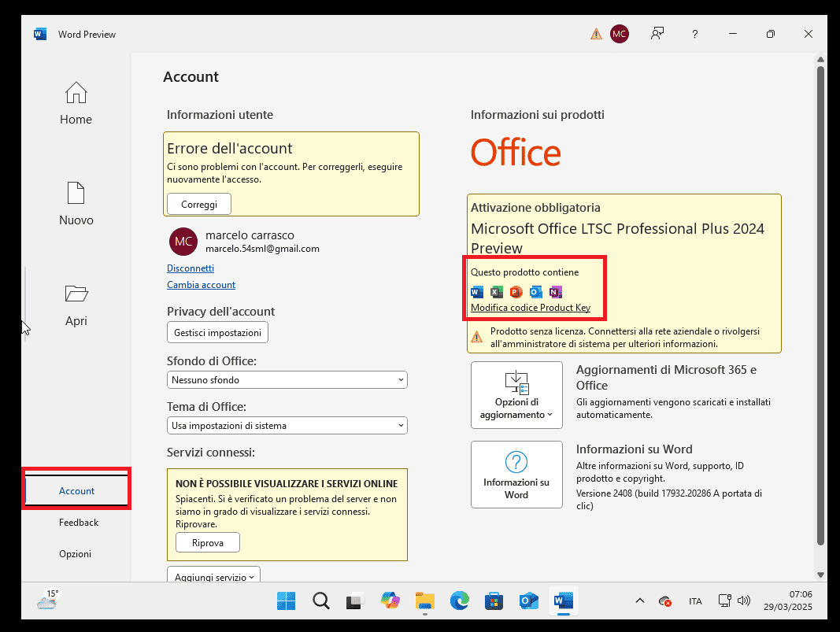The width and height of the screenshot is (840, 632).
Task: Open File Explorer from the taskbar
Action: 425,601
